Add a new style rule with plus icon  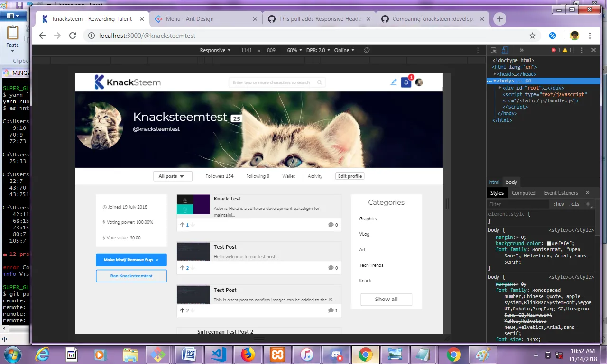pos(588,204)
